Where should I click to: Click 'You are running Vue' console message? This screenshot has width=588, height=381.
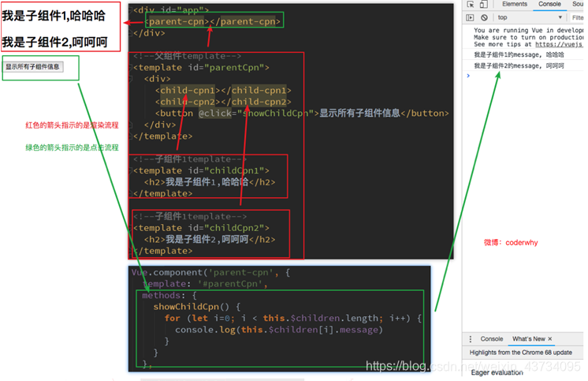coord(528,31)
